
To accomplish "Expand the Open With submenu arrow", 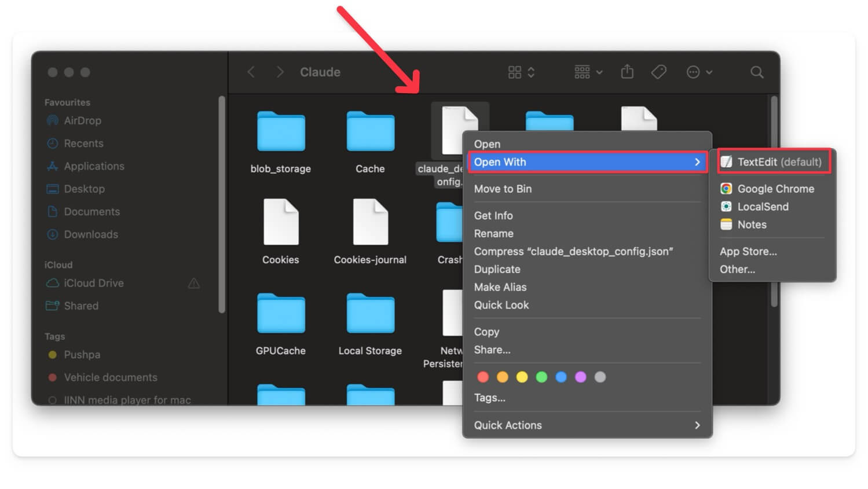I will click(697, 162).
